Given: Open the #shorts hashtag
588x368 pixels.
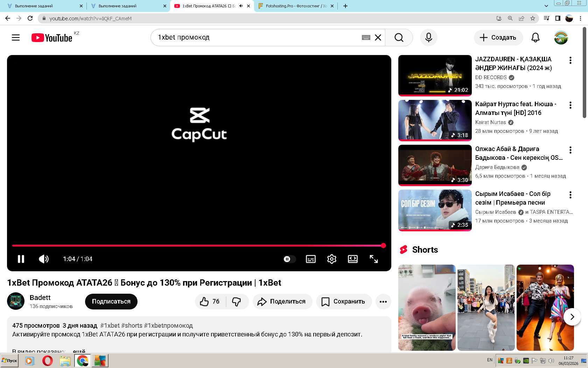Looking at the screenshot, I should coord(132,326).
